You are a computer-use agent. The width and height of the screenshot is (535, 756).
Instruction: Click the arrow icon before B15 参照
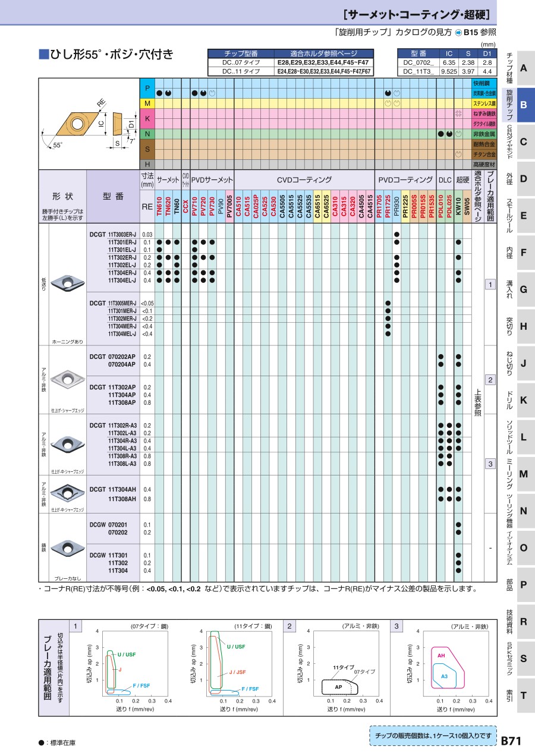click(459, 33)
